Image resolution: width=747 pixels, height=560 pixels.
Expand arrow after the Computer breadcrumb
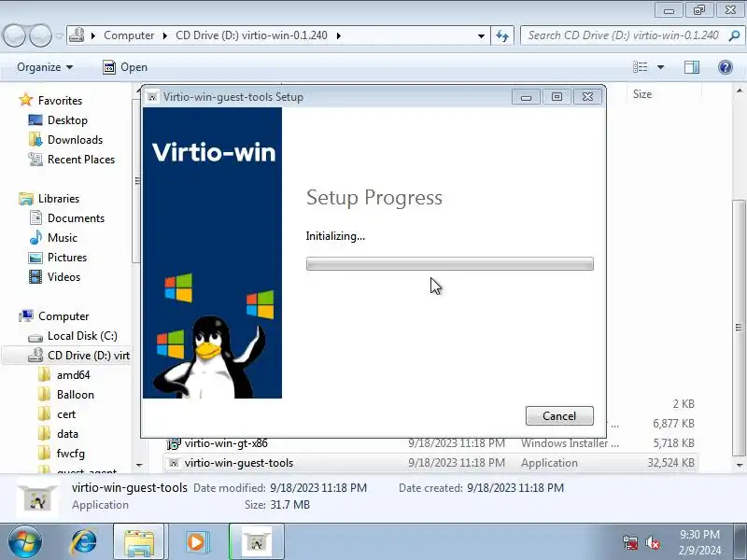pyautogui.click(x=165, y=35)
